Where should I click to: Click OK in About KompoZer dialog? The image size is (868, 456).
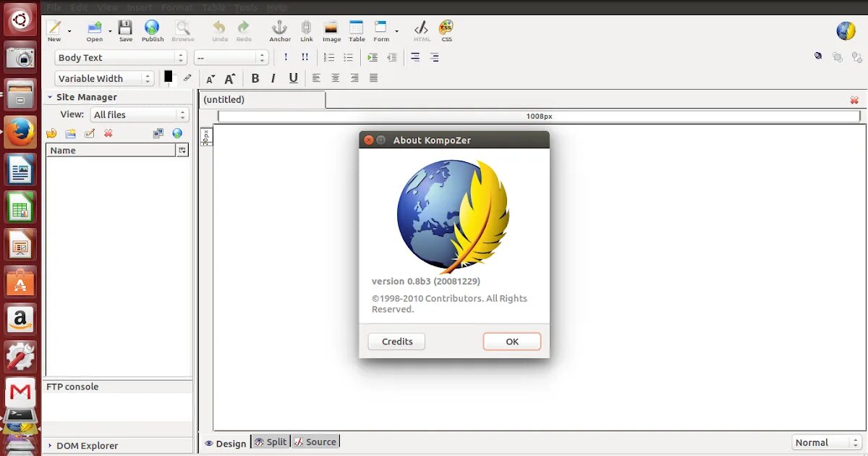point(512,342)
